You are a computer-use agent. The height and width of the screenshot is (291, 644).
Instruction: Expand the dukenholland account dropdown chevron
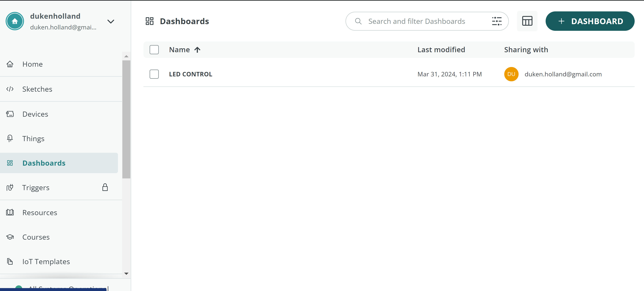[111, 21]
